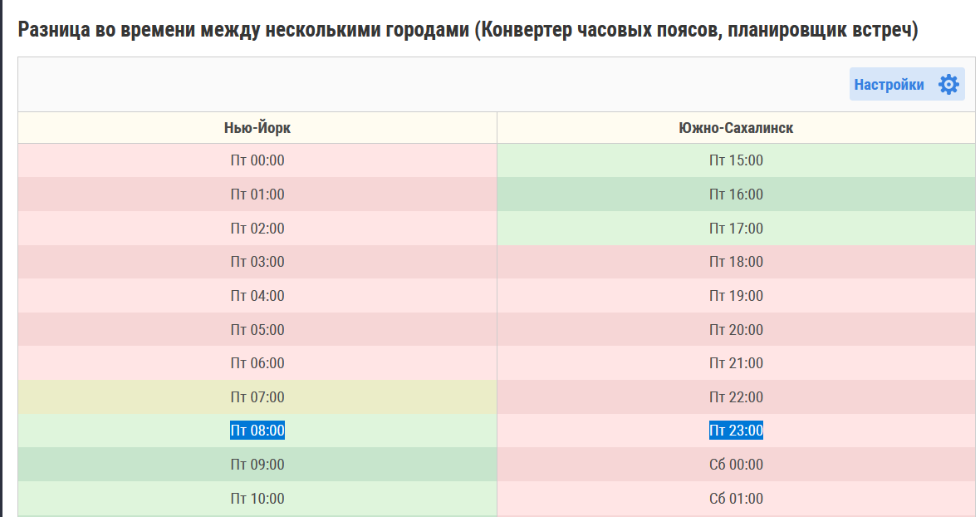
Task: Click the Пт 00:00 New York cell
Action: click(x=257, y=160)
